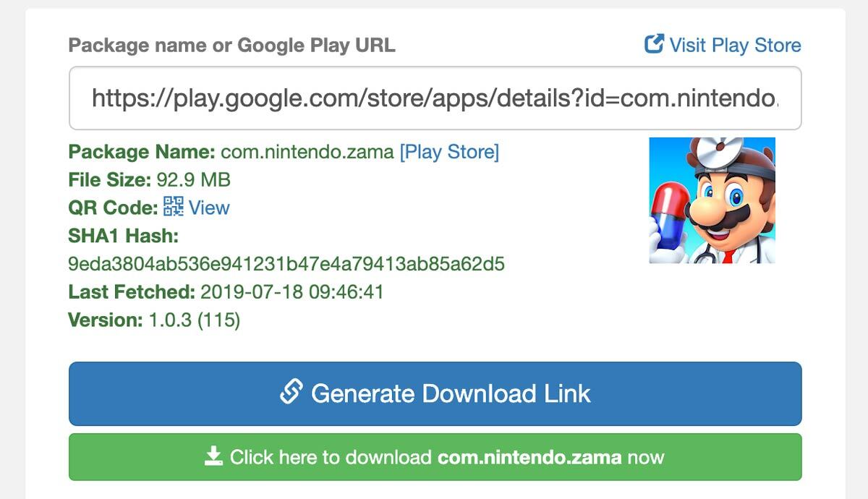
Task: Click the chain-link icon on the Generate button
Action: click(291, 393)
